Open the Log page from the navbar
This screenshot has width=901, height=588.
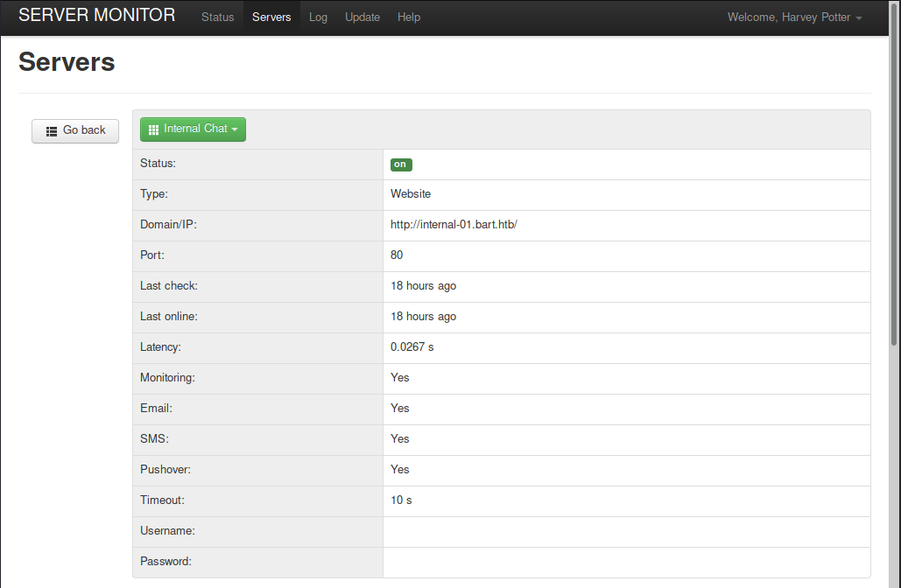[318, 17]
